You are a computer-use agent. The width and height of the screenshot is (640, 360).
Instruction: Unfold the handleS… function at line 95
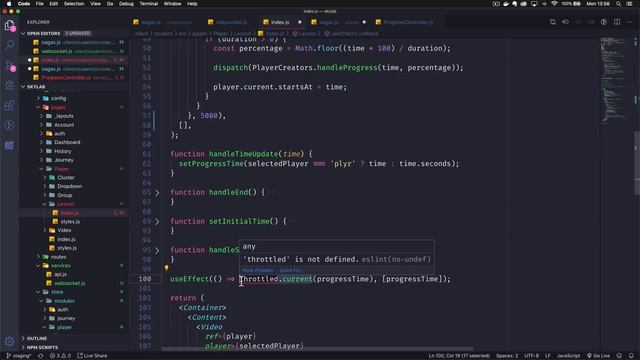tap(157, 250)
